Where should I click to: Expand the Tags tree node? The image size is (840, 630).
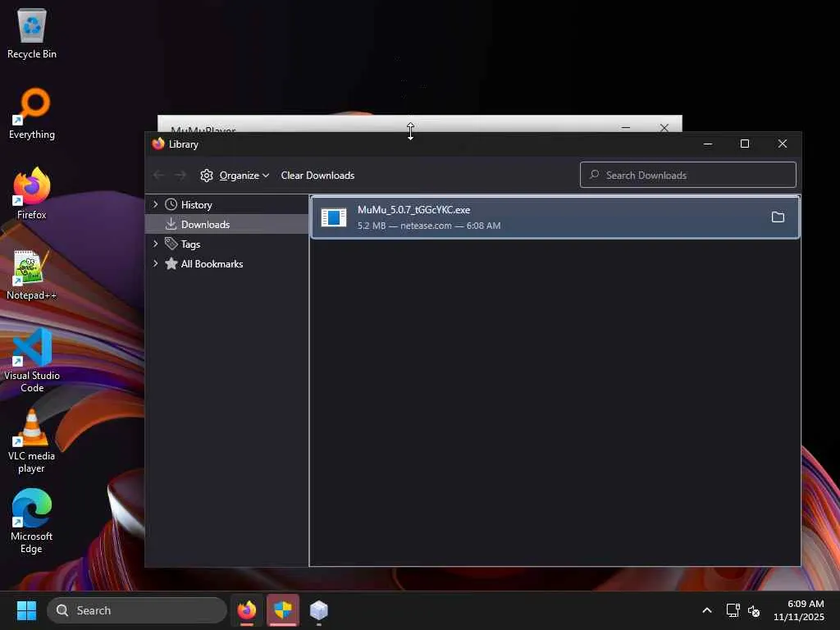click(155, 244)
